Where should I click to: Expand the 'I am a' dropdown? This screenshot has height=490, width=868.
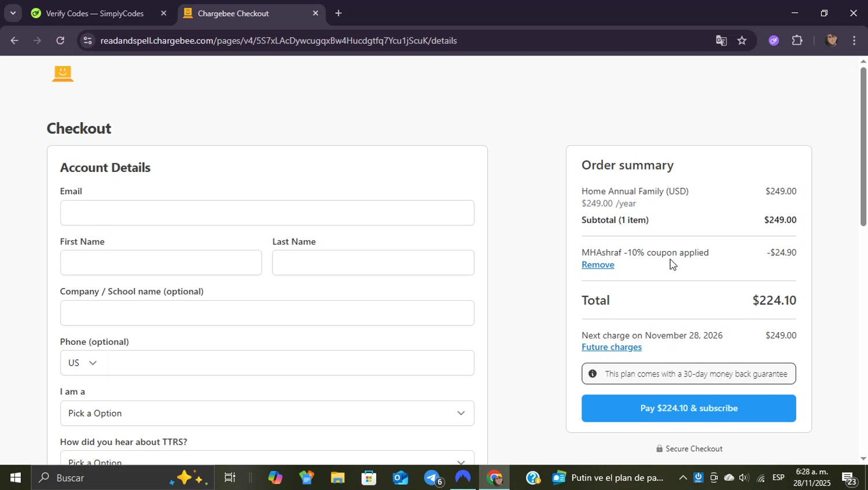267,413
